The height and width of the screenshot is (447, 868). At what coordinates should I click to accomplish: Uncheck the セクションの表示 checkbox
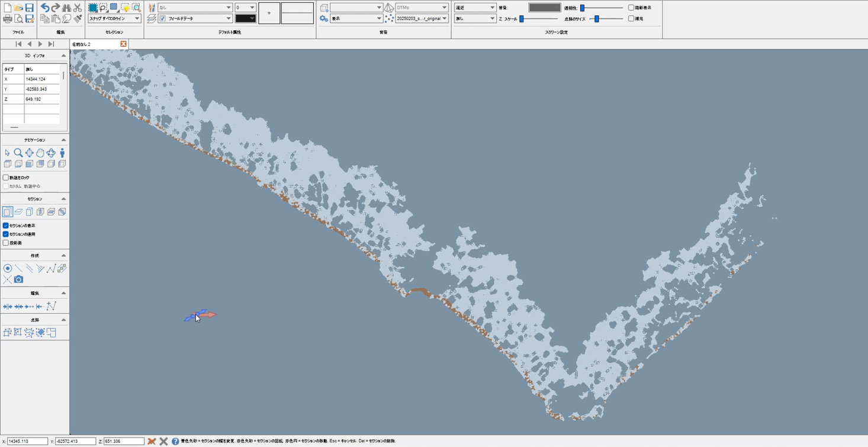tap(6, 226)
